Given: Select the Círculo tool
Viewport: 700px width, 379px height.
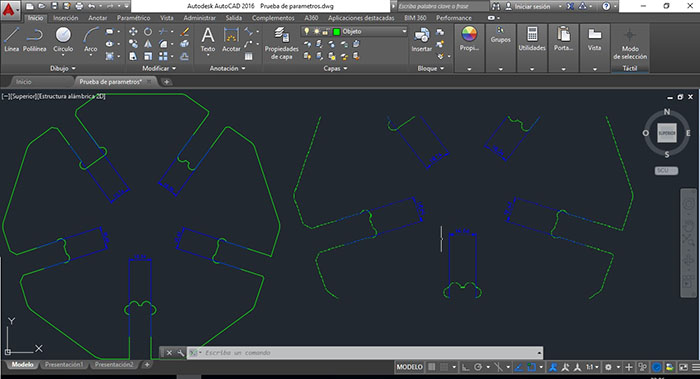Looking at the screenshot, I should click(x=63, y=39).
